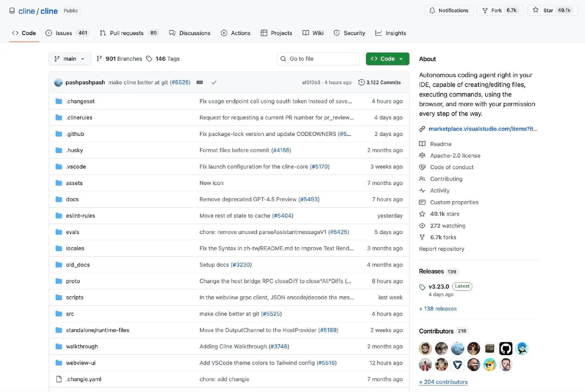Open the Contributing link
This screenshot has width=585, height=392.
446,179
